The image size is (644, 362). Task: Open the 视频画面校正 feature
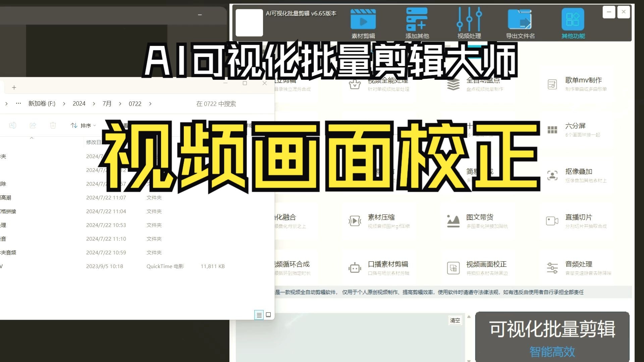[478, 268]
